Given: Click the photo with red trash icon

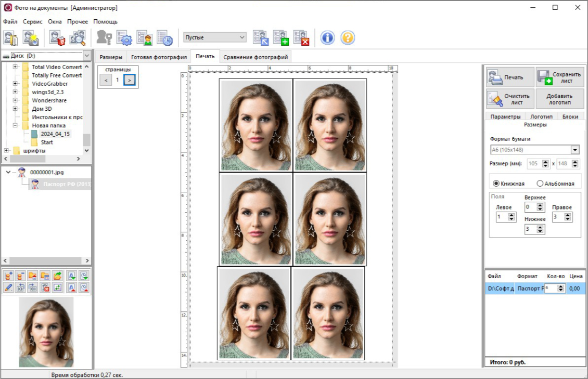Looking at the screenshot, I should point(57,38).
